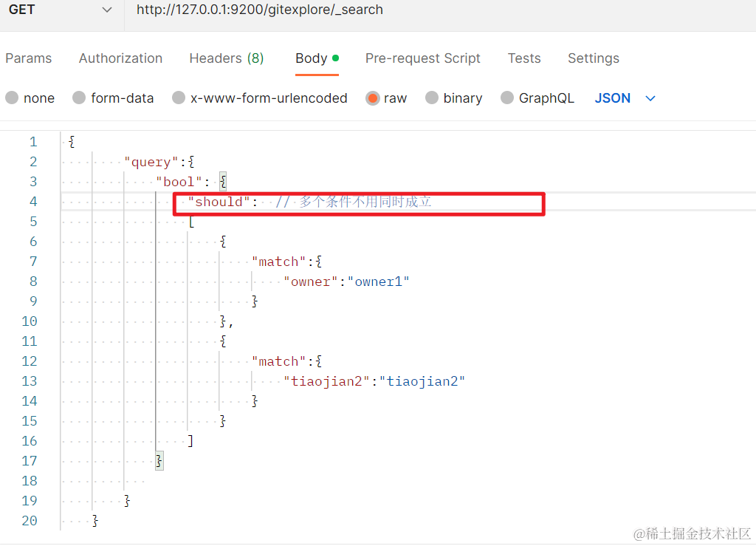
Task: Click the highlighted brace on line 17
Action: [x=159, y=460]
